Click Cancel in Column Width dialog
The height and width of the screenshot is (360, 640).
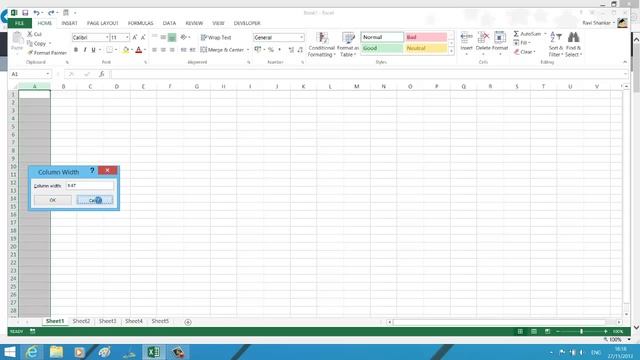point(95,200)
